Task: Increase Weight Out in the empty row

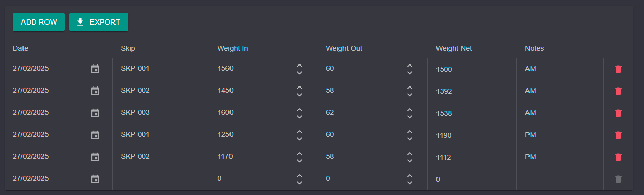Action: 410,176
